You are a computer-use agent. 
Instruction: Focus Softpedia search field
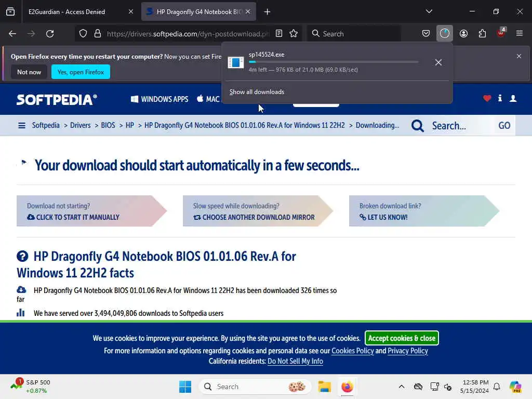461,126
